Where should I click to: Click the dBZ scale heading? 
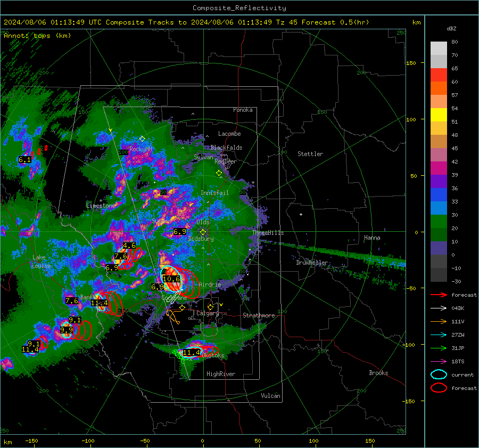coord(451,29)
